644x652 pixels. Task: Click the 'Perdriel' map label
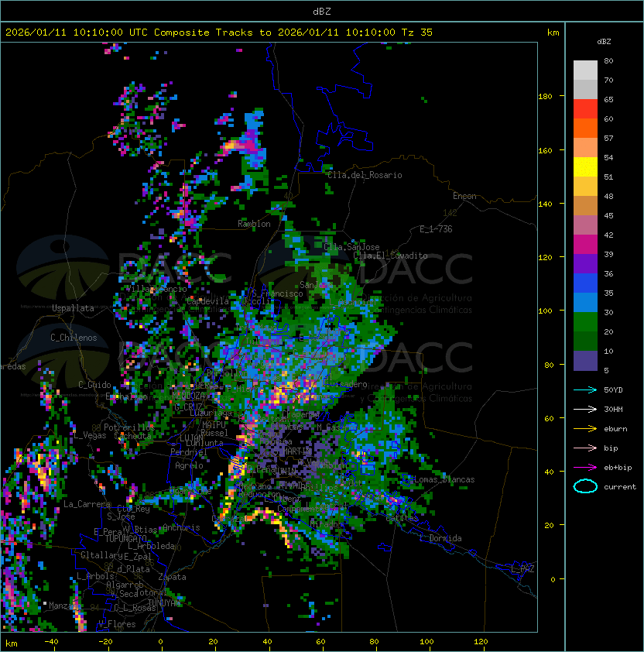pyautogui.click(x=189, y=451)
